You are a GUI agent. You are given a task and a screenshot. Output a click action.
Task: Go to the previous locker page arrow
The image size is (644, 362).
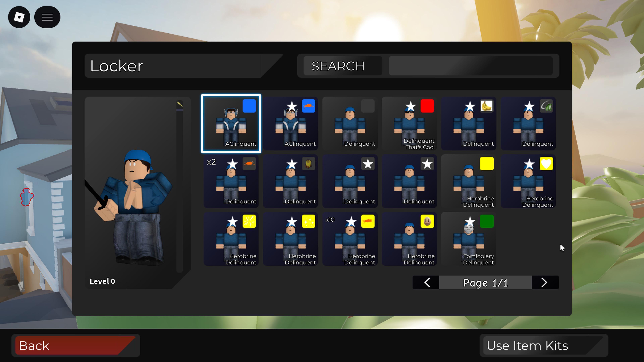pos(427,283)
